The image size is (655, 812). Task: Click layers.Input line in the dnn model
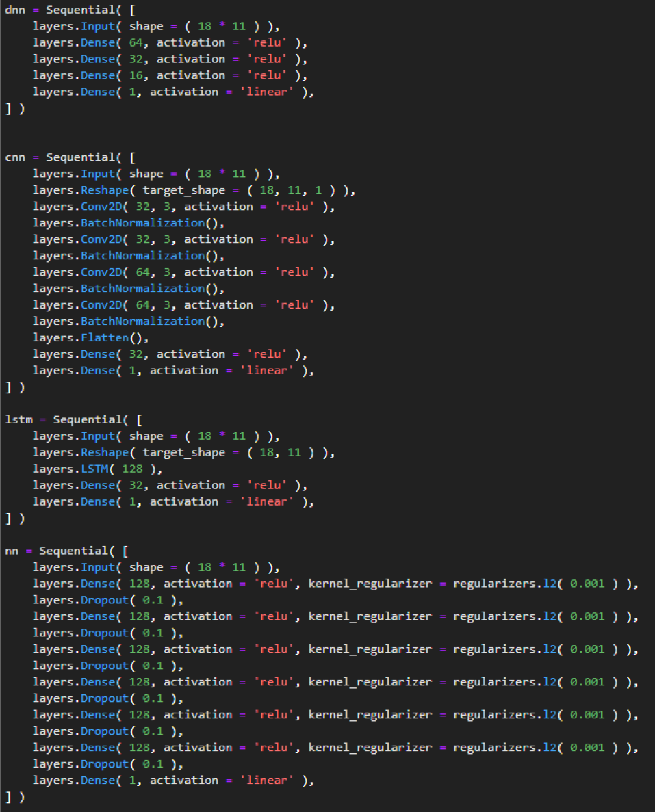tap(156, 27)
